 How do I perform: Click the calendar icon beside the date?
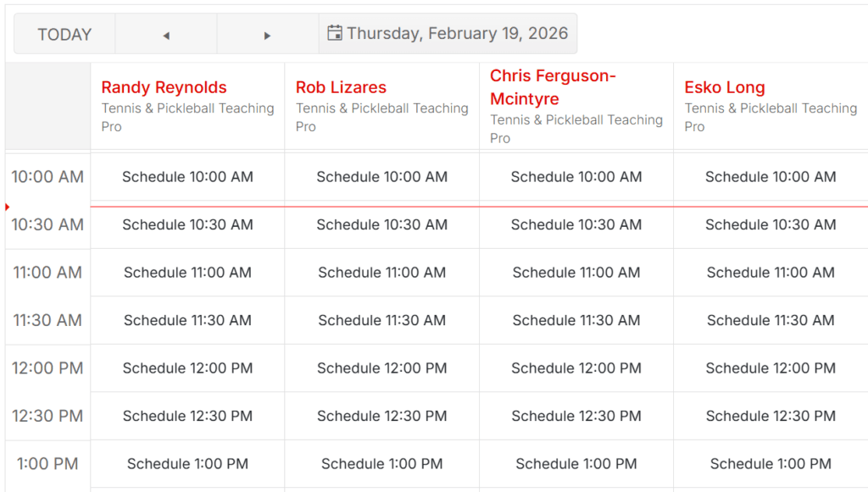(336, 32)
